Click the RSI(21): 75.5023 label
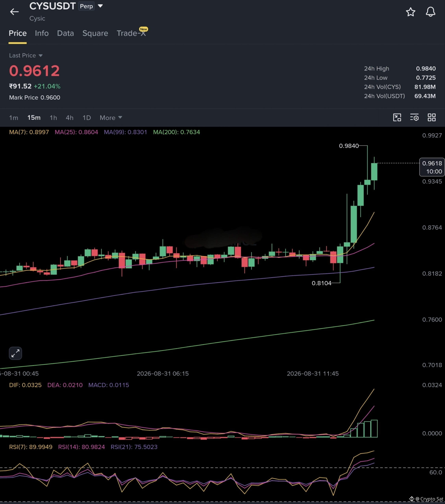The image size is (445, 504). (134, 447)
